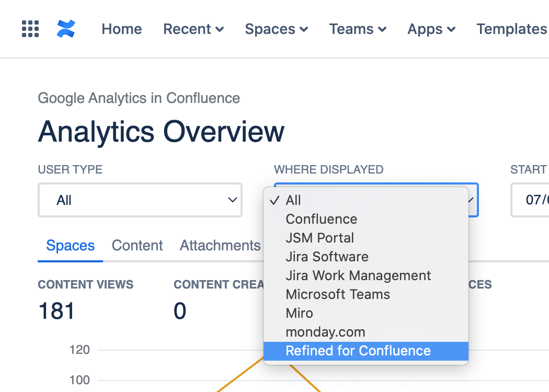Open the Apps dropdown menu

coord(431,29)
